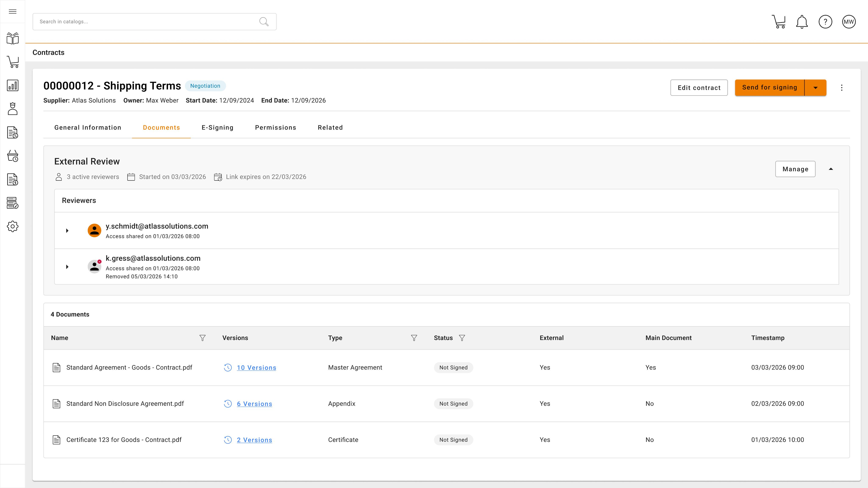Click the Not Signed badge for Certificate row
The image size is (868, 488).
[453, 440]
